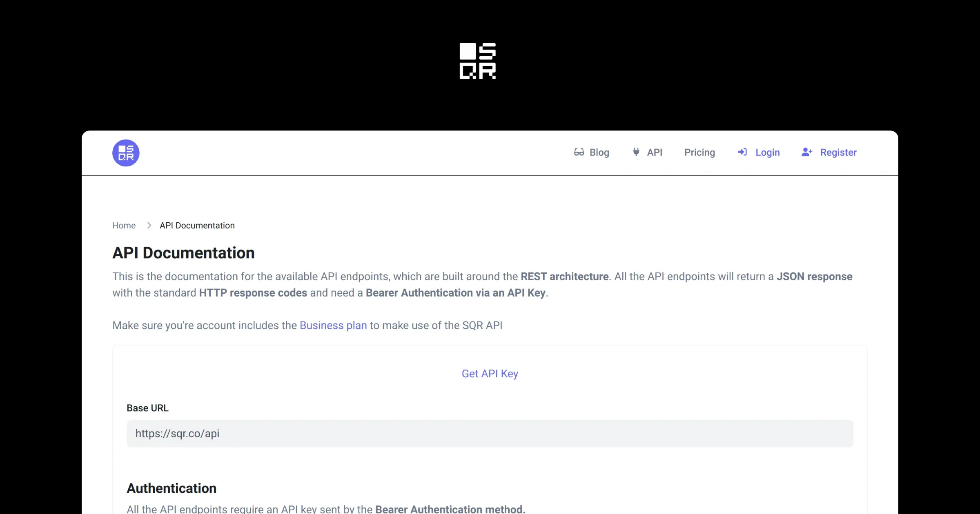980x514 pixels.
Task: Click the plug icon next to API
Action: [x=636, y=152]
